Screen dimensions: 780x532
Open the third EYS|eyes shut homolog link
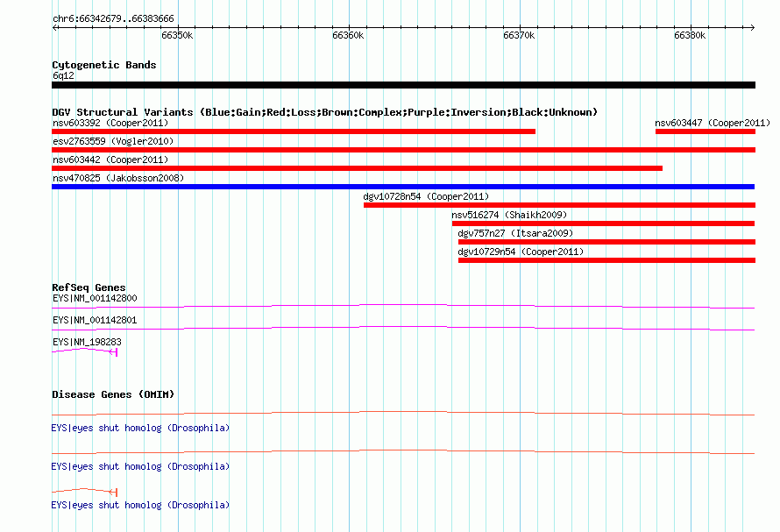(x=140, y=505)
